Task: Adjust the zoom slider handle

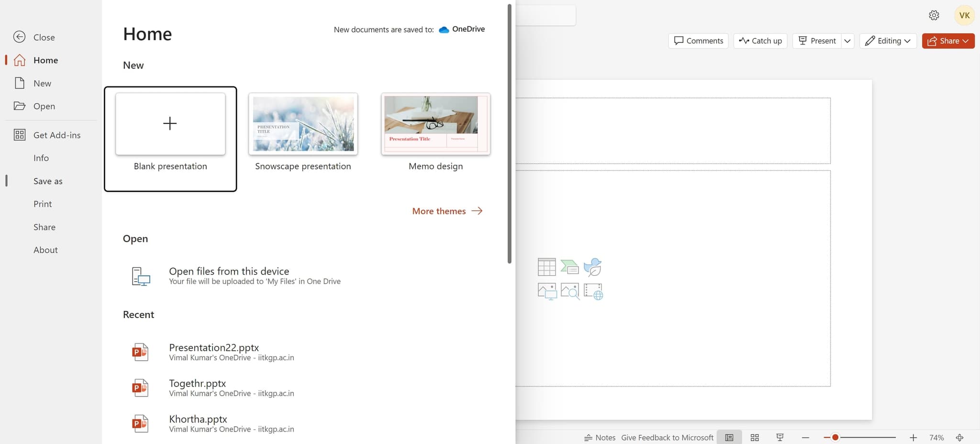Action: pyautogui.click(x=835, y=437)
